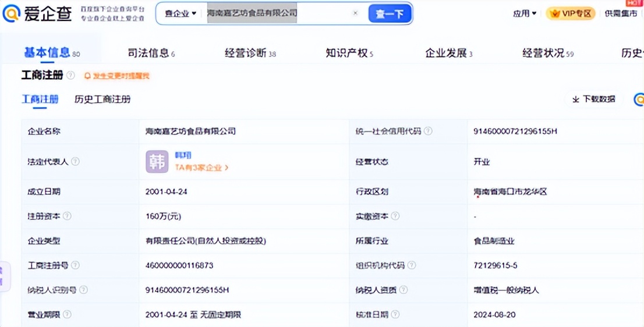Viewport: 644px width, 327px height.
Task: Click the registration number 460000000116873
Action: pyautogui.click(x=179, y=265)
